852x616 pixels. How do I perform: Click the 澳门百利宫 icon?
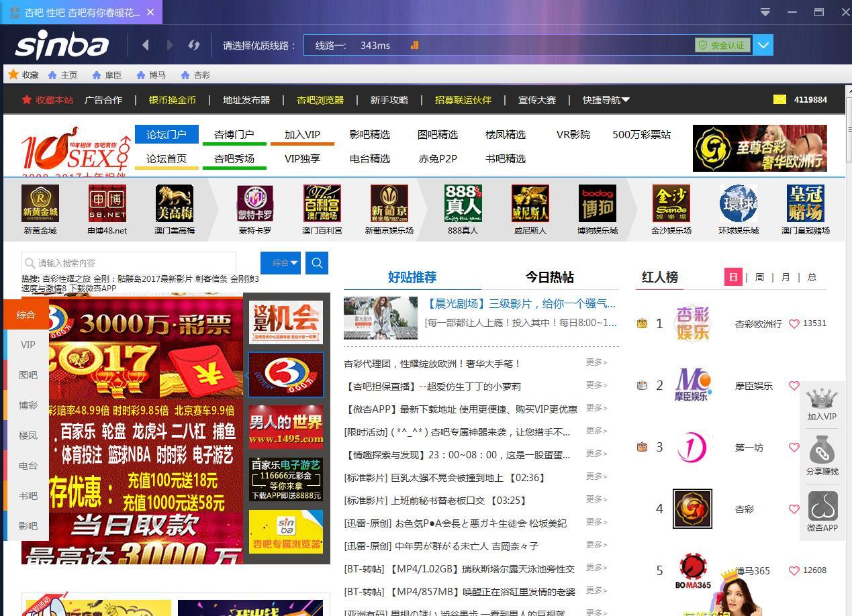(x=322, y=203)
